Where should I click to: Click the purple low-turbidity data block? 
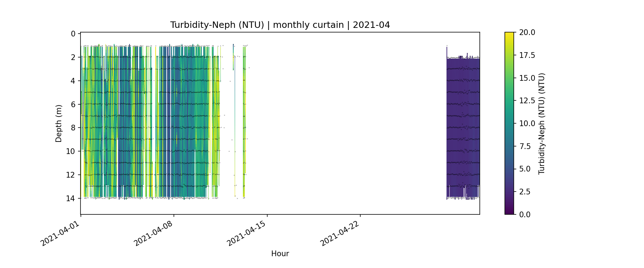463,125
